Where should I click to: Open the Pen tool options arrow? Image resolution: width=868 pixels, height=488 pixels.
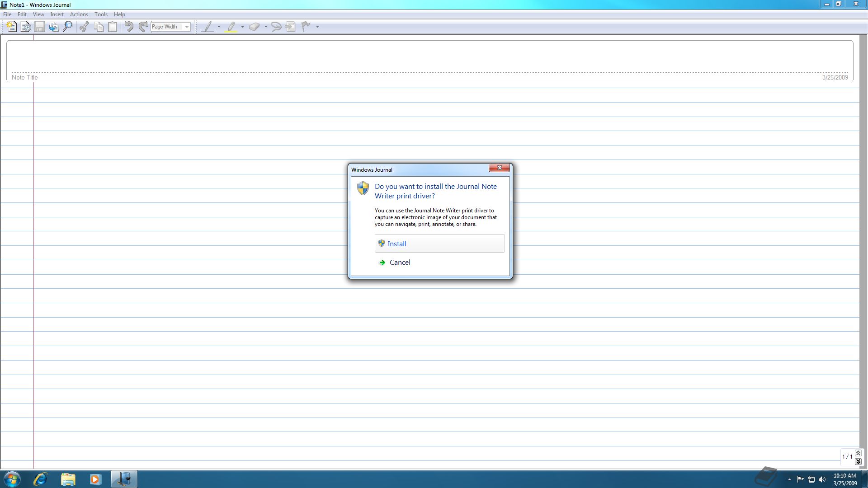point(219,27)
